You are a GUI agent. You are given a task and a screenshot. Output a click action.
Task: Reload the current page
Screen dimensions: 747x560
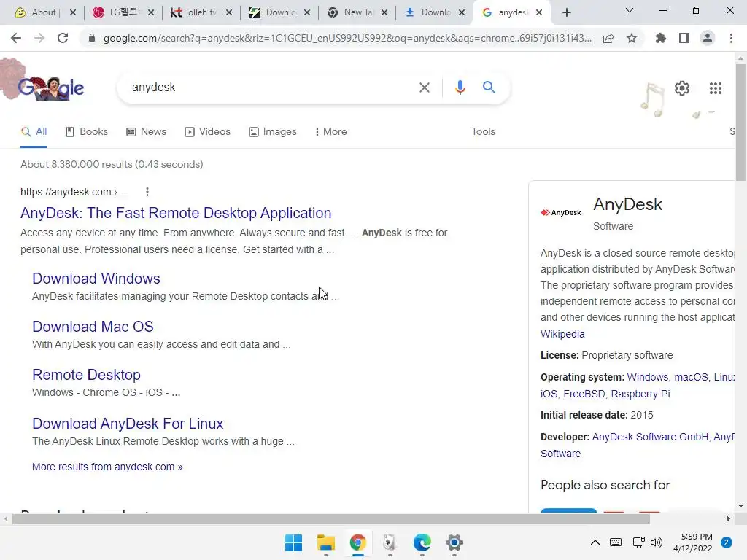coord(63,38)
